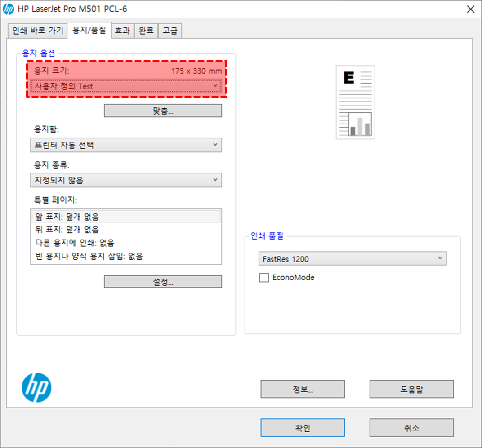This screenshot has height=448, width=482.
Task: Expand the 용지함 dropdown (프린터 자동 선택)
Action: coord(126,145)
